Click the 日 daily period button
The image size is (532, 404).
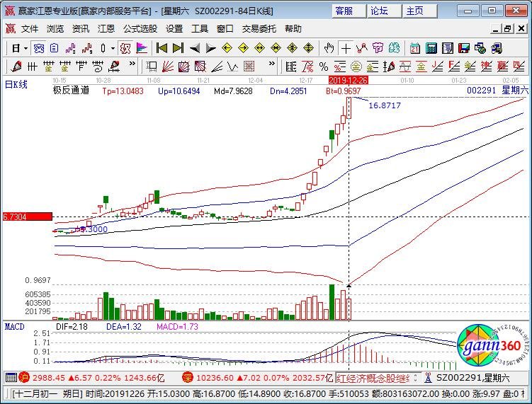[x=16, y=48]
